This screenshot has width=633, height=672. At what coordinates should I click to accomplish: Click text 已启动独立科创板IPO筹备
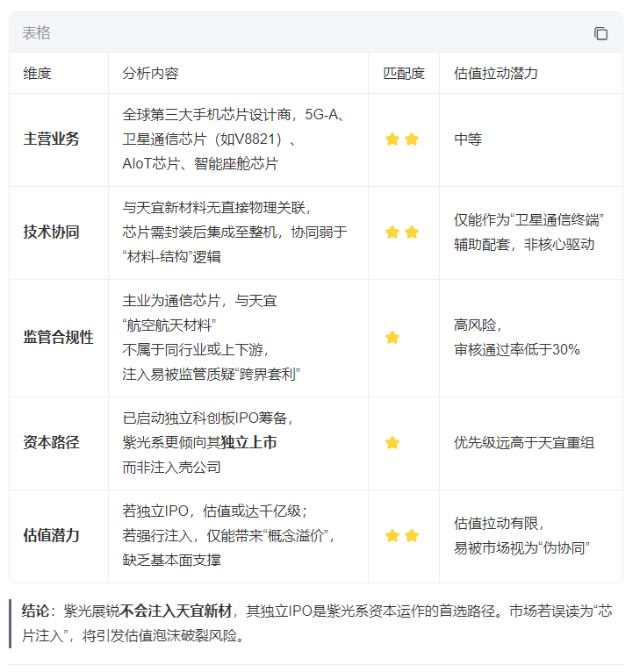(205, 418)
